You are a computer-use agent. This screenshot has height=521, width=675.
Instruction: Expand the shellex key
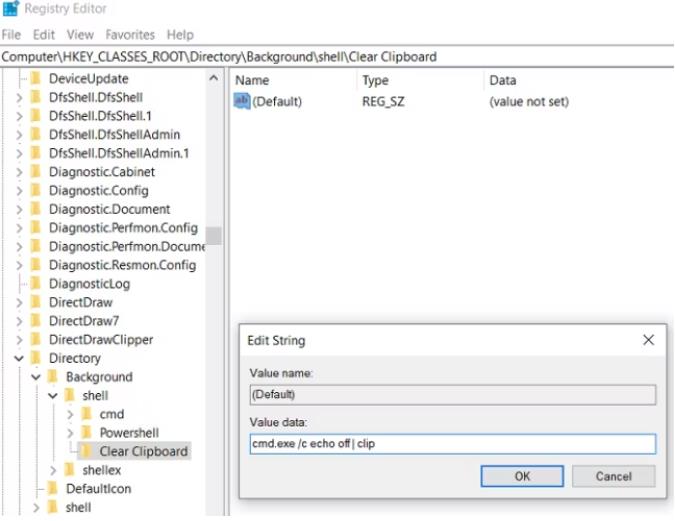coord(53,471)
